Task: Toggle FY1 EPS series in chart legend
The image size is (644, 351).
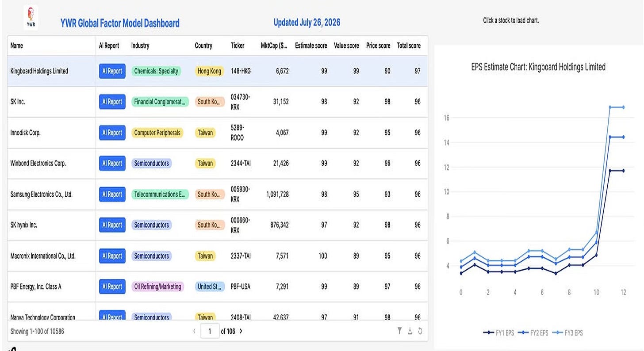Action: 498,333
